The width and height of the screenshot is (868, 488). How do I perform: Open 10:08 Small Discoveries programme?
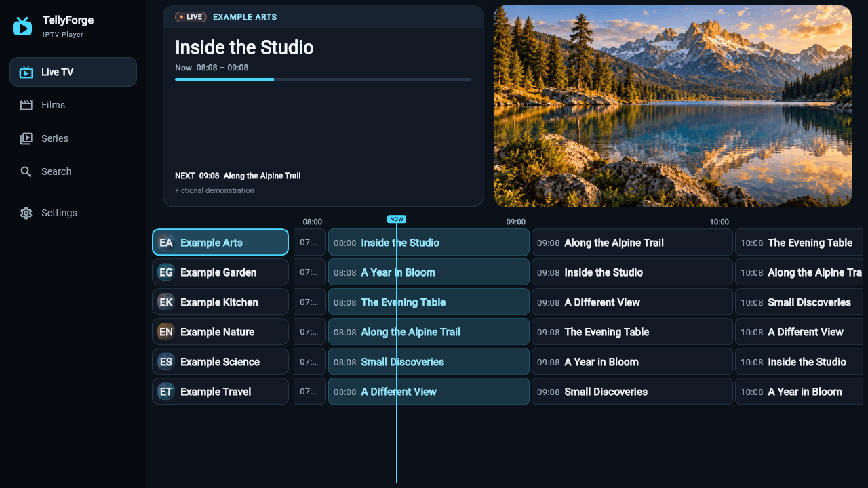coord(799,302)
